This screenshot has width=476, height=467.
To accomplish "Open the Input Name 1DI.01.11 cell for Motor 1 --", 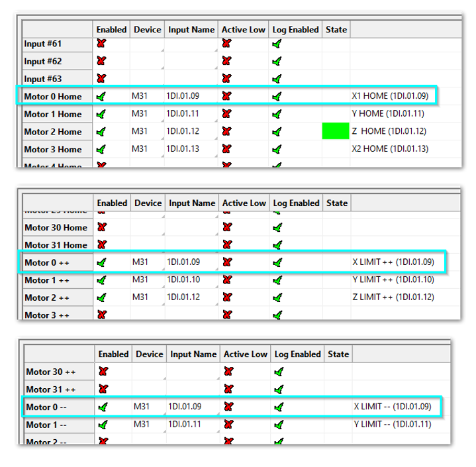I will pos(185,424).
